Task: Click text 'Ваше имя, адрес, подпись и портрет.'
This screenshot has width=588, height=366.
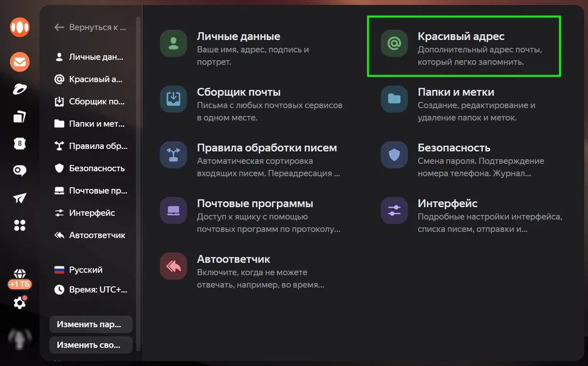Action: pos(253,55)
